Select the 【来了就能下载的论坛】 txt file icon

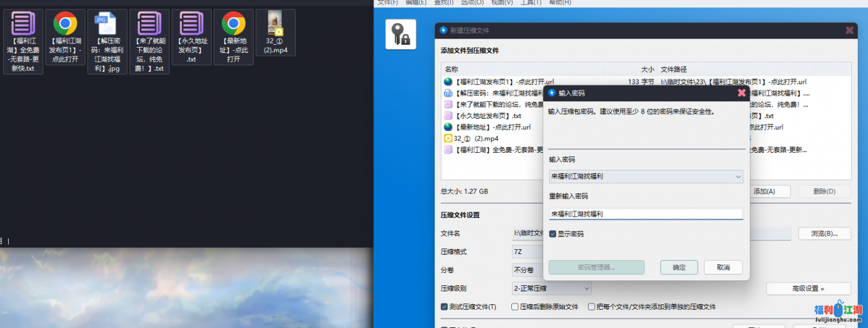tap(149, 24)
